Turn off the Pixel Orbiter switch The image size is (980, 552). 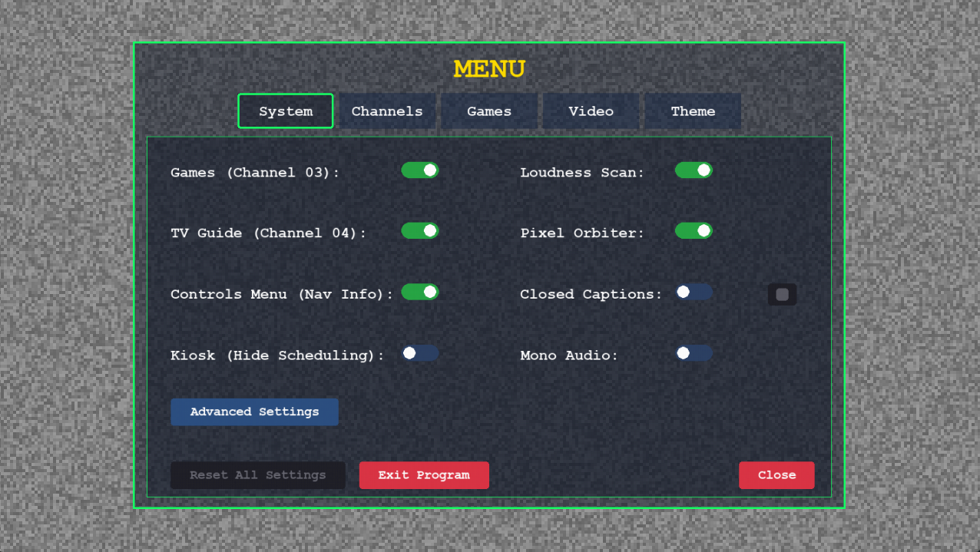pyautogui.click(x=694, y=230)
